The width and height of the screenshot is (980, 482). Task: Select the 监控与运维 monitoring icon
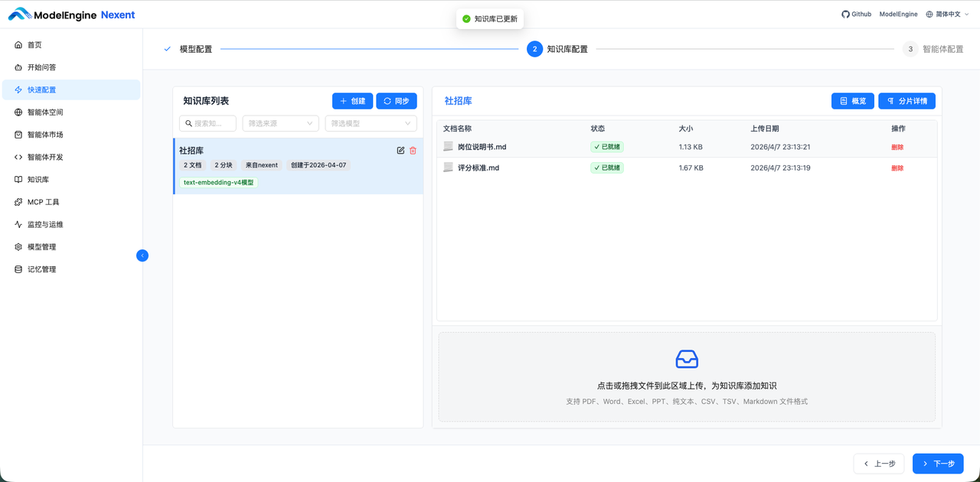(18, 223)
